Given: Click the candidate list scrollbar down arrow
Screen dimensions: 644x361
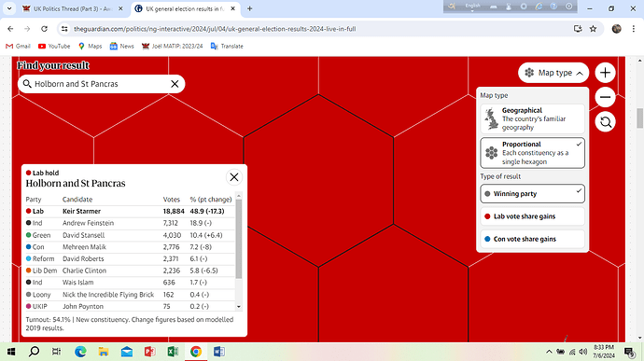Looking at the screenshot, I should (239, 307).
